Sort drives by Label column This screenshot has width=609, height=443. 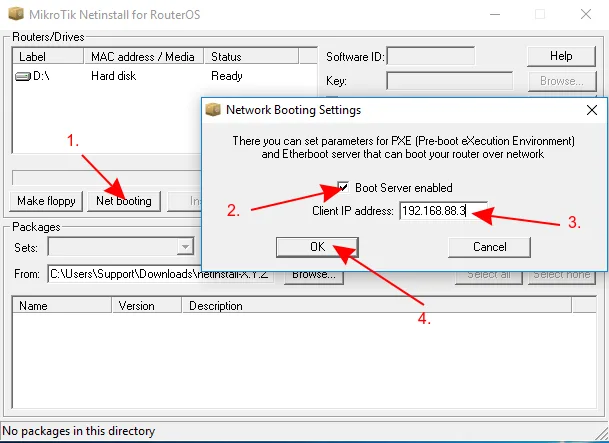[x=47, y=56]
